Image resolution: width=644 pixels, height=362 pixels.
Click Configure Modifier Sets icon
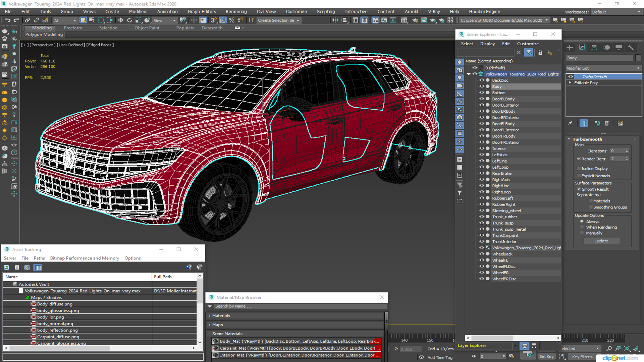[x=620, y=123]
